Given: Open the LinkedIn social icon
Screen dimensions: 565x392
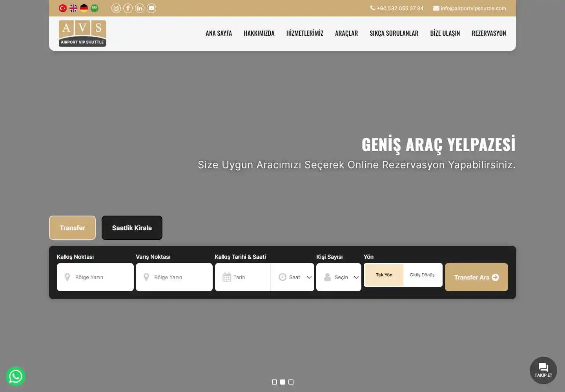Looking at the screenshot, I should tap(140, 8).
